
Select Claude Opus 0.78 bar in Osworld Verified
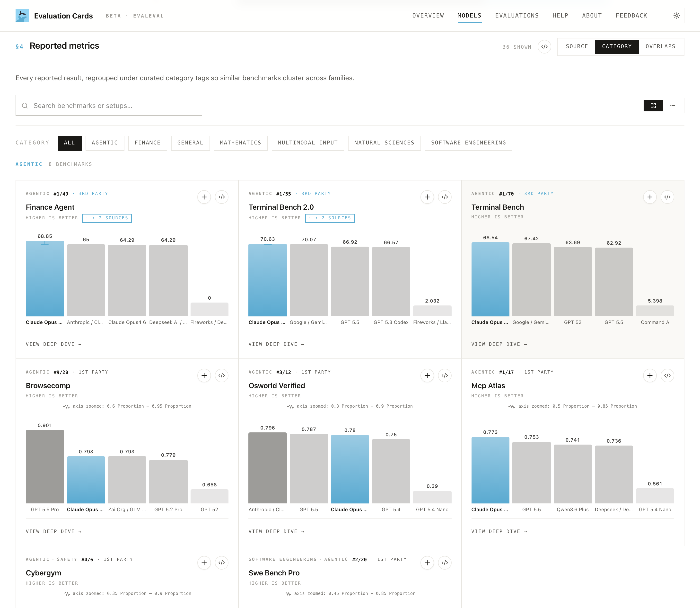(350, 469)
